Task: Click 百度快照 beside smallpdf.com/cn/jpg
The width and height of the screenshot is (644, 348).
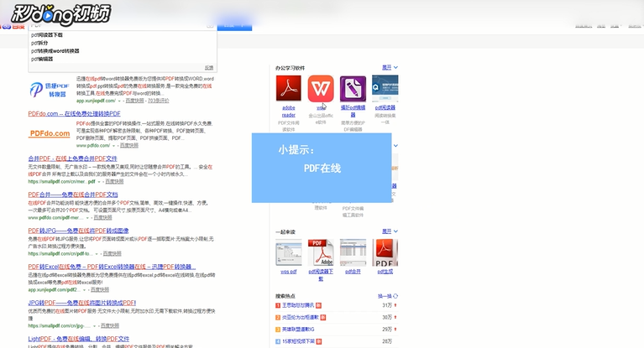Action: 110,326
